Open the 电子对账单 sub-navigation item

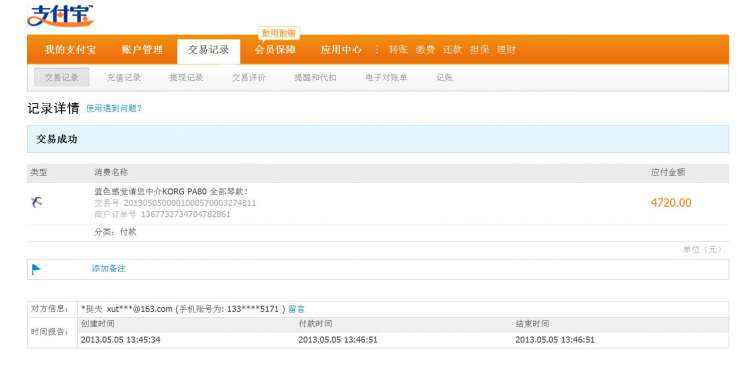pyautogui.click(x=386, y=77)
